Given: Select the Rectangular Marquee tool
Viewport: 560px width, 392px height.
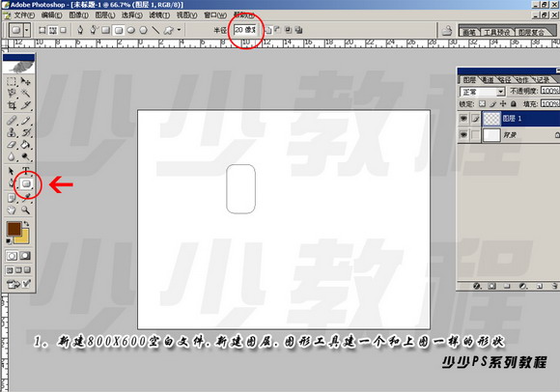Looking at the screenshot, I should click(x=12, y=82).
